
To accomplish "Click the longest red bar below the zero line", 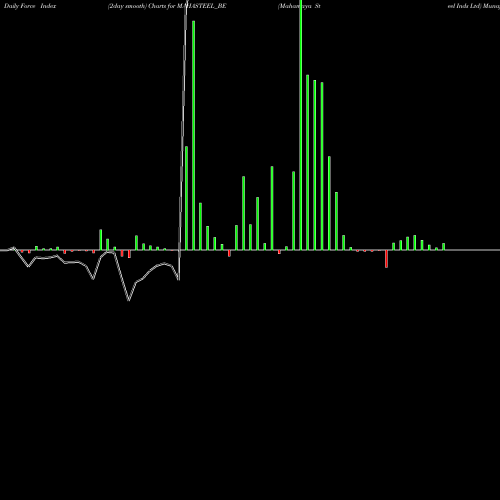I will pos(386,259).
